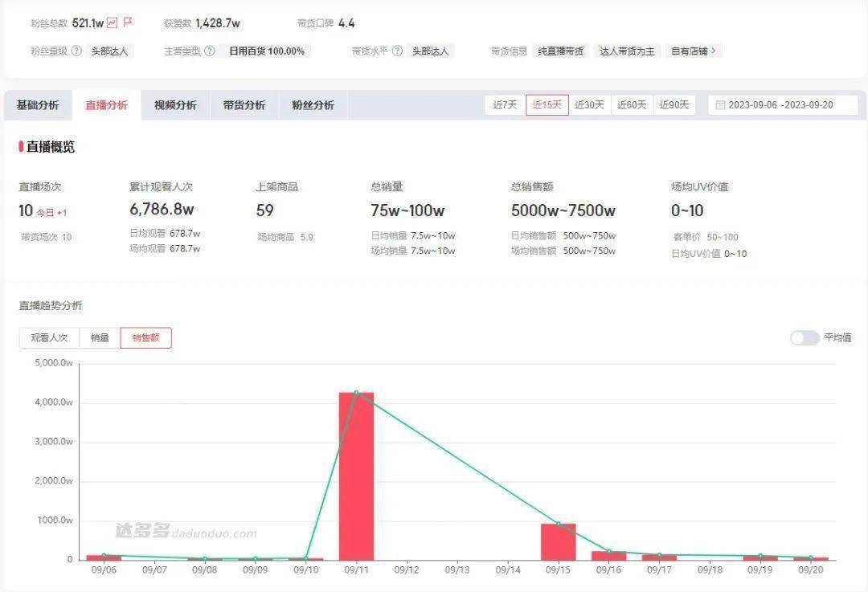Viewport: 868px width, 592px height.
Task: Toggle the 平均值 switch
Action: [x=805, y=338]
